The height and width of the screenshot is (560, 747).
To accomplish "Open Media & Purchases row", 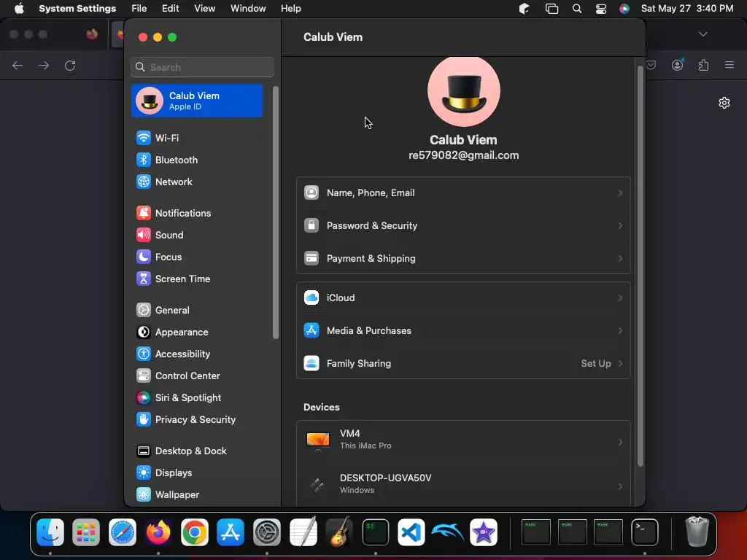I will click(463, 331).
